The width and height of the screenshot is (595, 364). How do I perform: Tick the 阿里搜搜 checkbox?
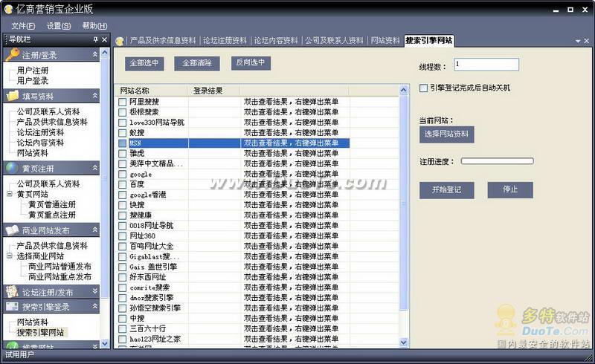pyautogui.click(x=123, y=102)
